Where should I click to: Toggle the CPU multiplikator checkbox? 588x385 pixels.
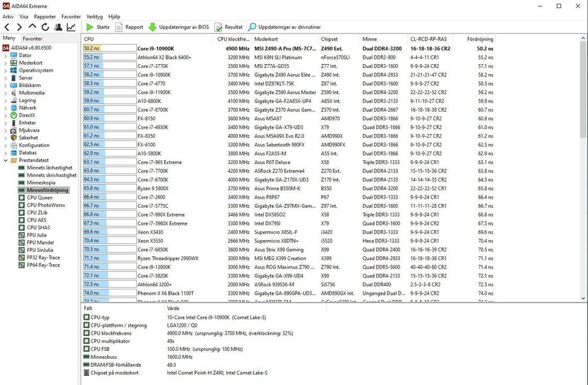pos(87,341)
